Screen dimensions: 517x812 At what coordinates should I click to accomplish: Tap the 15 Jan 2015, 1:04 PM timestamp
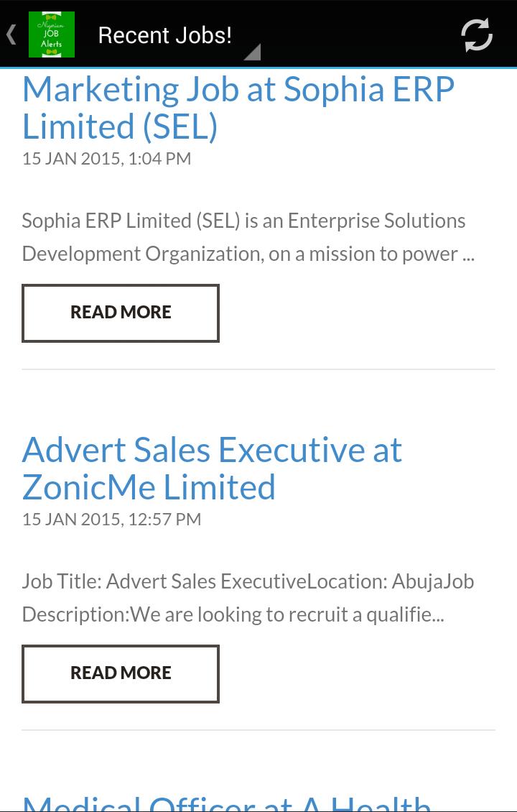pyautogui.click(x=106, y=159)
